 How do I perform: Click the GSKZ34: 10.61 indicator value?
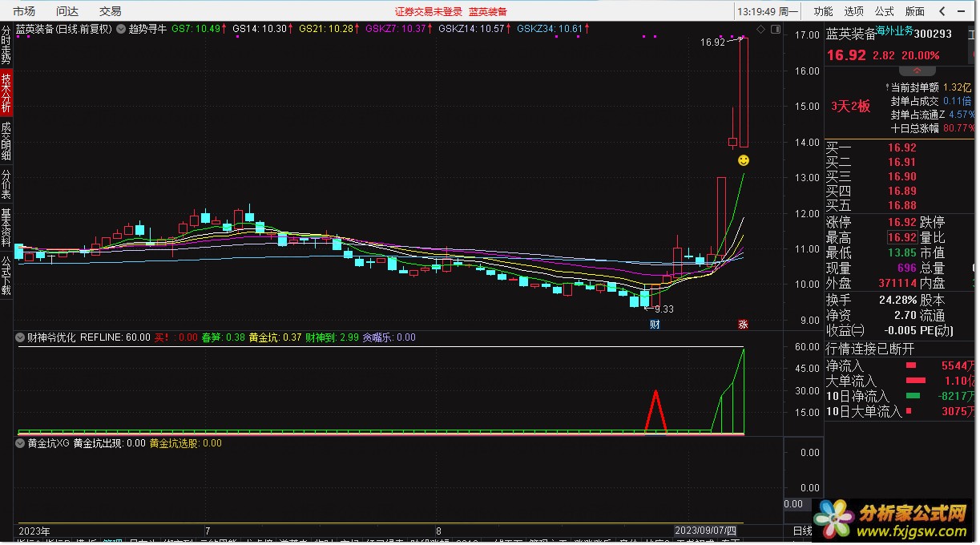550,29
